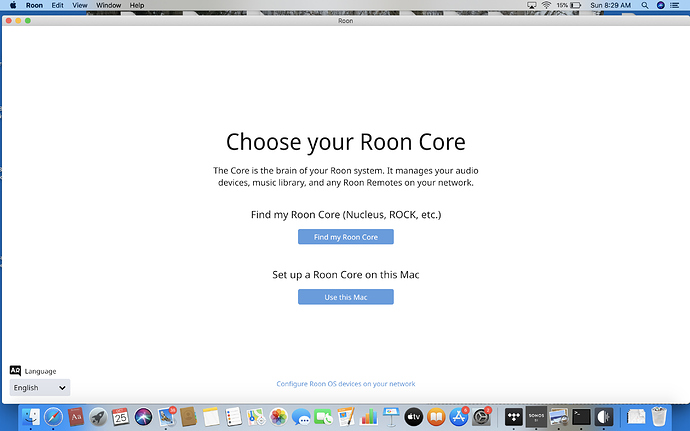Open Preview app in the Dock
This screenshot has width=690, height=431.
(x=558, y=416)
